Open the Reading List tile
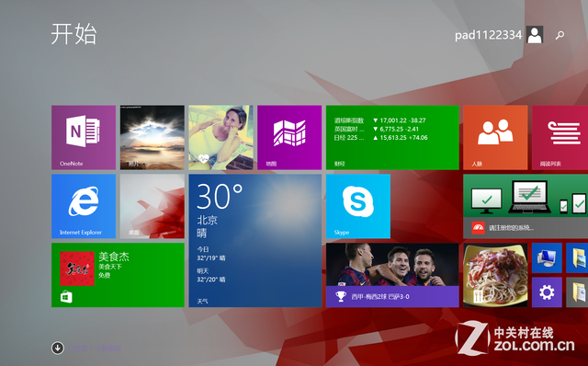 click(x=560, y=137)
